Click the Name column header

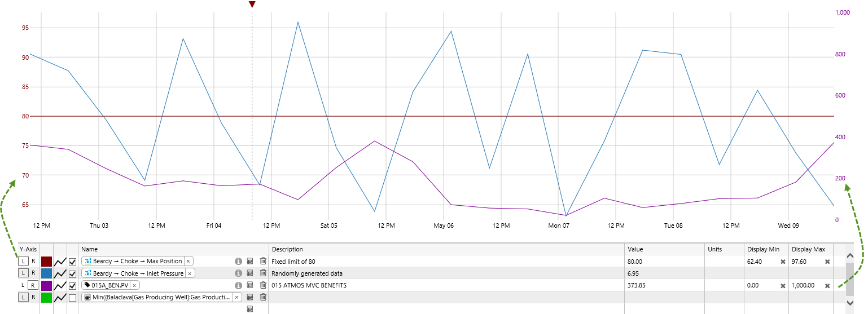tap(174, 249)
